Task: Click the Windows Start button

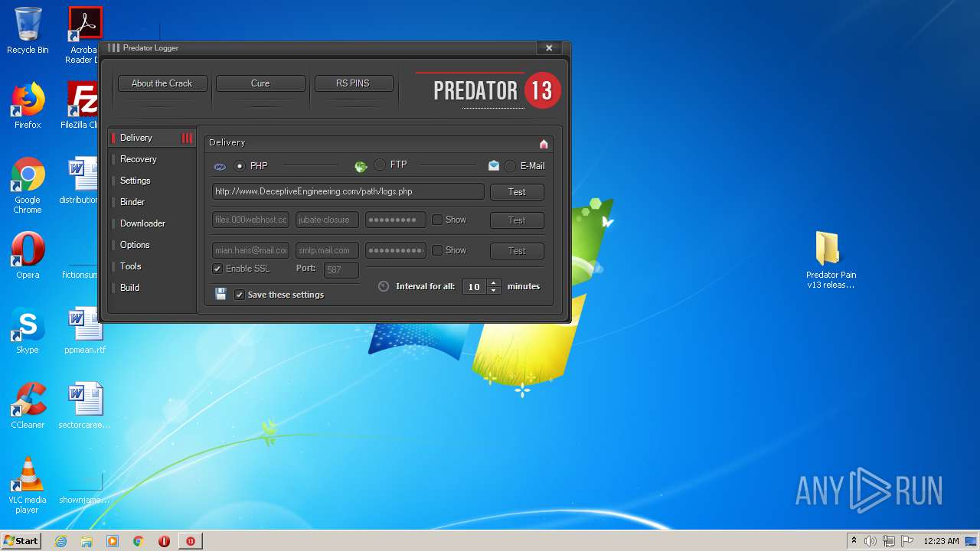Action: [21, 541]
